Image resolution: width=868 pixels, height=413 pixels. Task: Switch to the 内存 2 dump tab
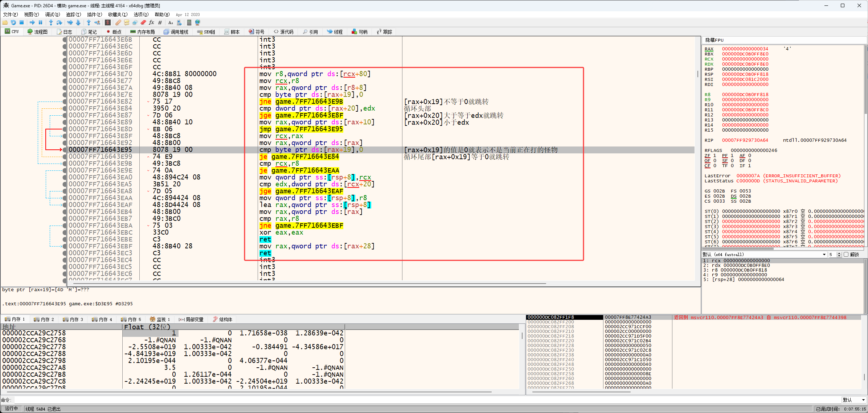click(44, 319)
